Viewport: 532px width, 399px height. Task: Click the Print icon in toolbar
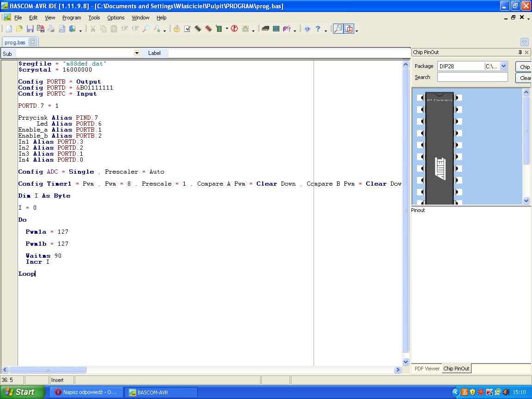tap(51, 29)
